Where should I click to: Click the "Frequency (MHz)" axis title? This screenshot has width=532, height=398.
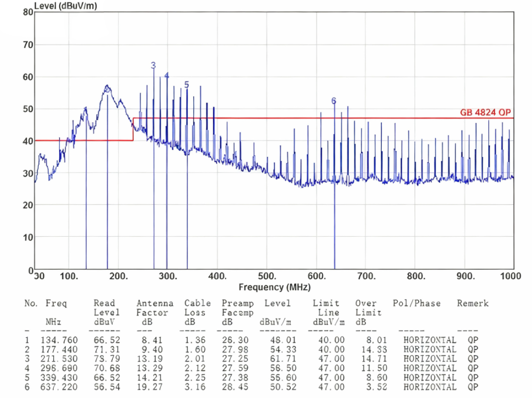274,288
